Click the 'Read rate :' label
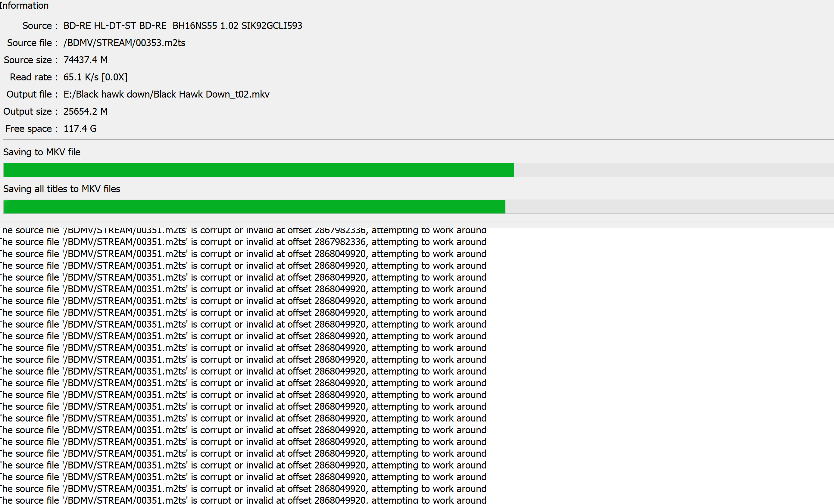 [34, 77]
